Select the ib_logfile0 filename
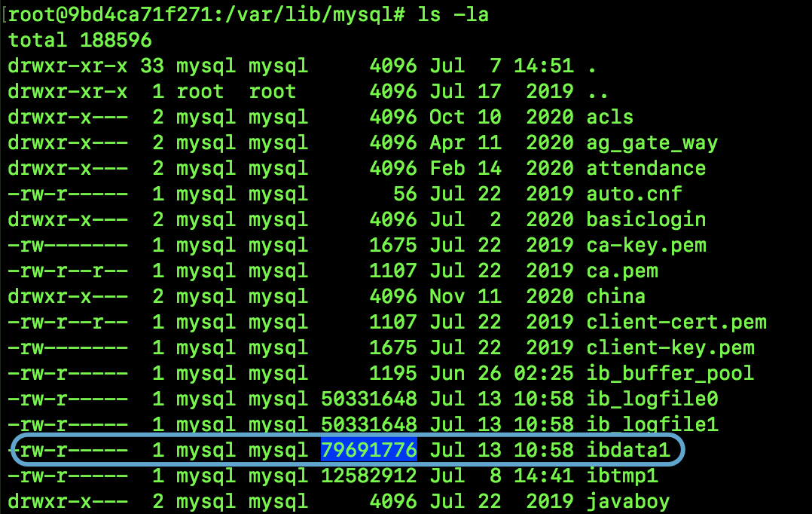 [x=652, y=399]
